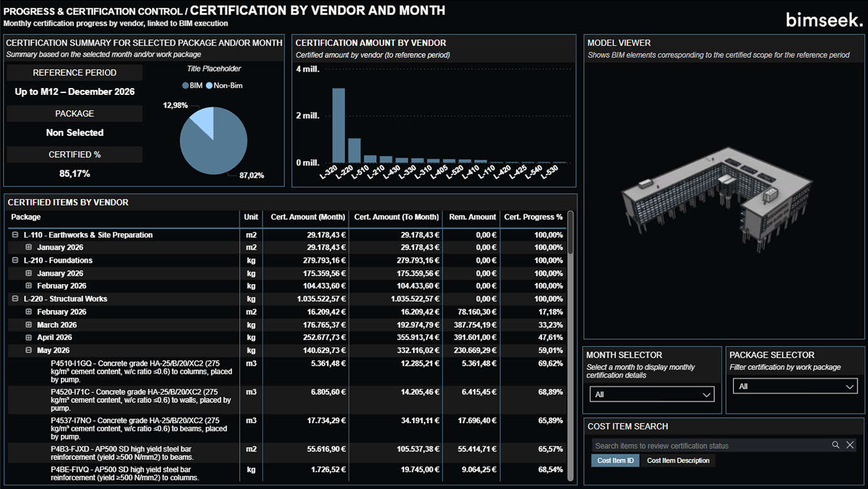Select the tallest L-320 bar in the chart
This screenshot has height=489, width=868.
click(x=339, y=126)
